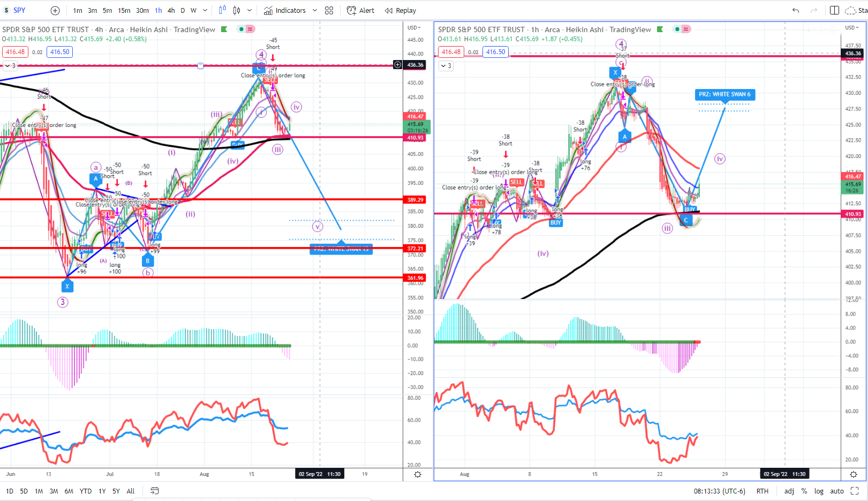Click the green flag on 4h chart
868x501 pixels.
(224, 29)
